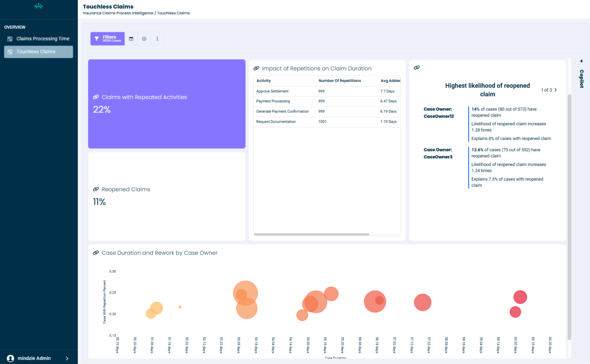Viewport: 590px width, 364px height.
Task: Open the date range calendar filter
Action: tap(131, 39)
